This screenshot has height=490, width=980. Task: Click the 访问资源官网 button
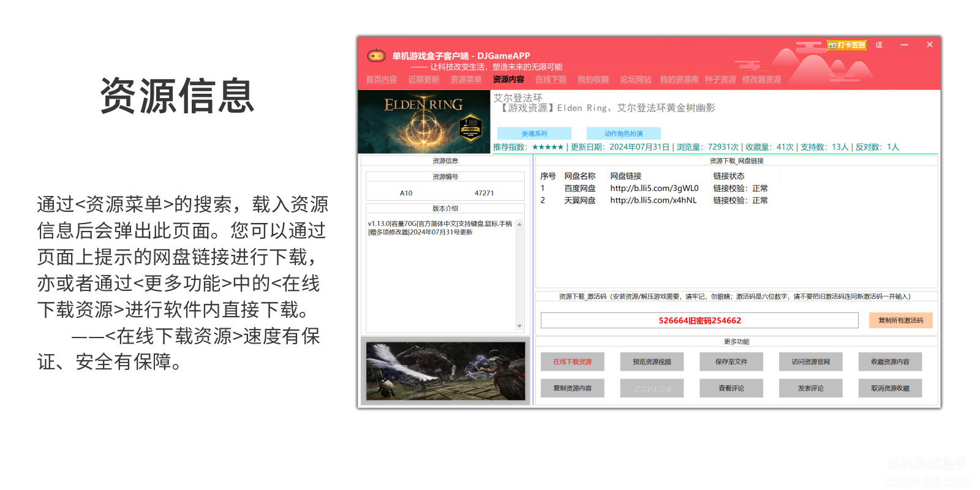[x=810, y=362]
